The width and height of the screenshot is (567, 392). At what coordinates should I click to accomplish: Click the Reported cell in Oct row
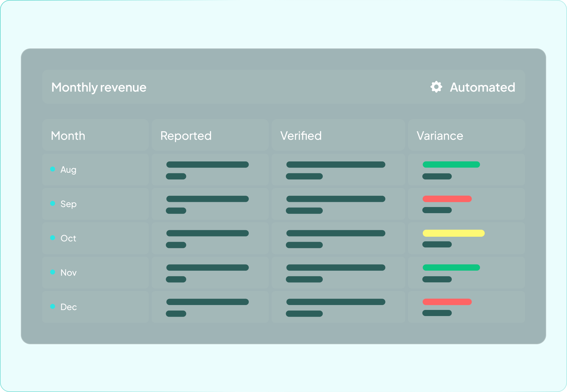[210, 238]
